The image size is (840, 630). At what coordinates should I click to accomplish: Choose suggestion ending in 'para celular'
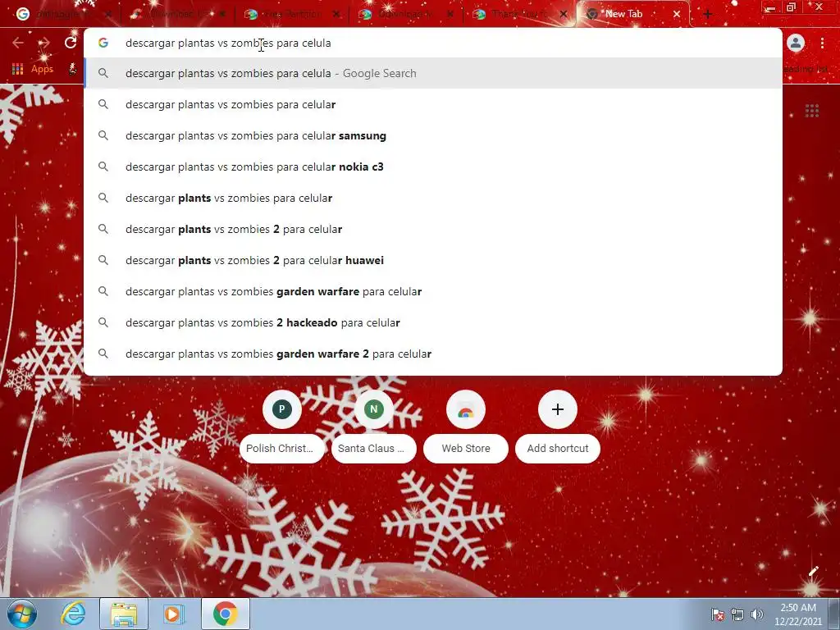tap(433, 104)
